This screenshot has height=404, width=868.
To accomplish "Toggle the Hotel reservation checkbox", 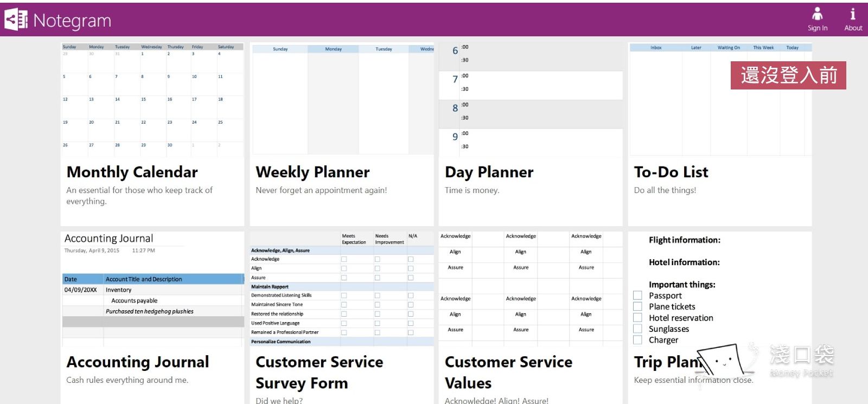I will [638, 318].
